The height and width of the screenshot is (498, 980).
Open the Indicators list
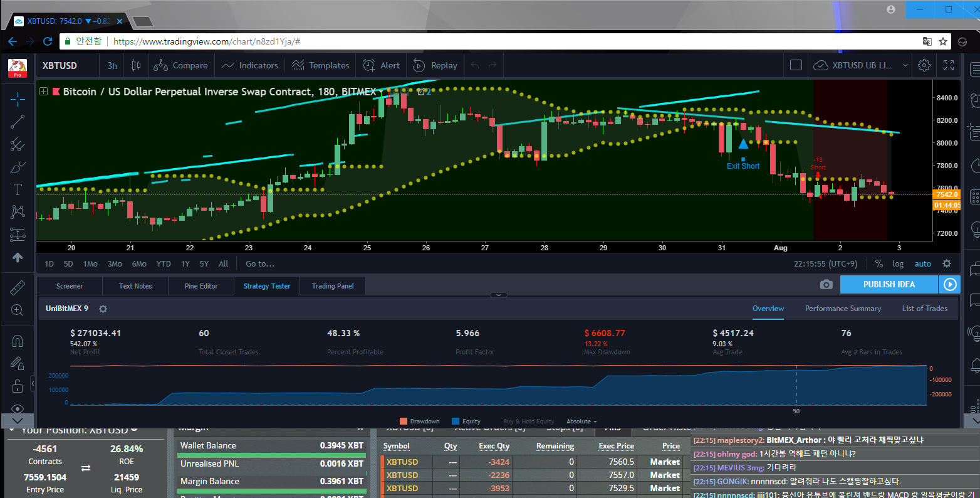click(249, 65)
